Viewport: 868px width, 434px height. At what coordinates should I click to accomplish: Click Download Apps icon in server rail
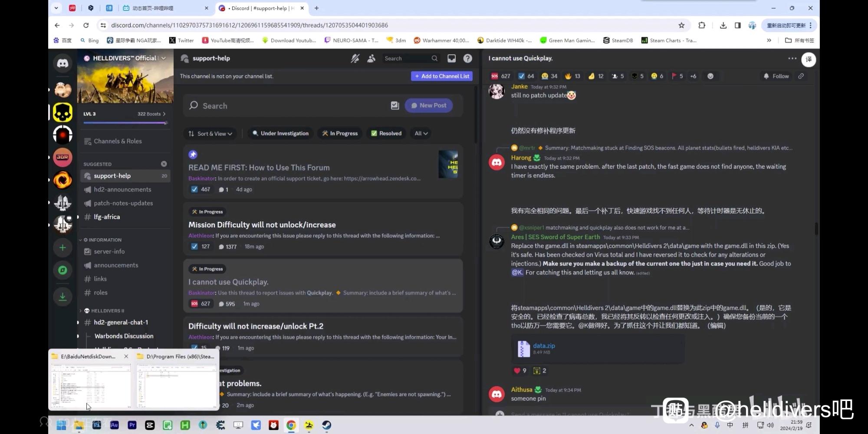[62, 297]
